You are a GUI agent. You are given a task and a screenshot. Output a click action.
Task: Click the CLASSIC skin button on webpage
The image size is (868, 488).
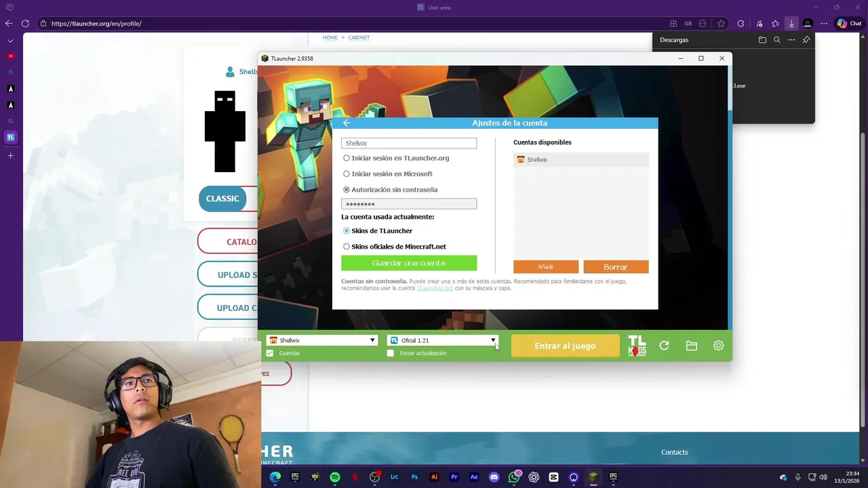point(222,199)
